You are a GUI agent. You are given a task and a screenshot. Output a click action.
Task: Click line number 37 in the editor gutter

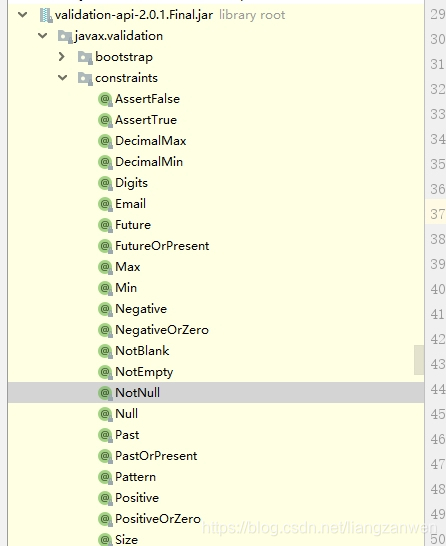(x=438, y=214)
